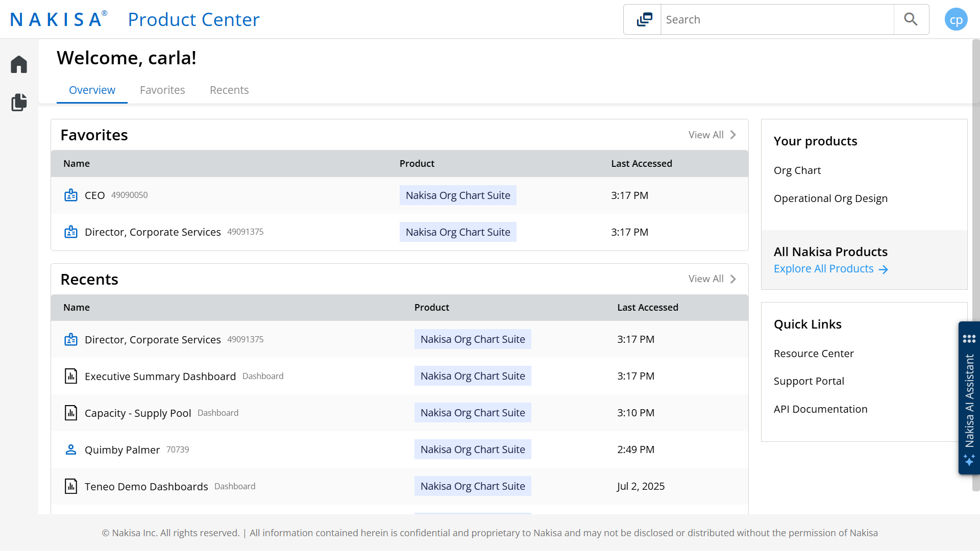980x551 pixels.
Task: Open the cp user avatar menu
Action: pos(955,19)
